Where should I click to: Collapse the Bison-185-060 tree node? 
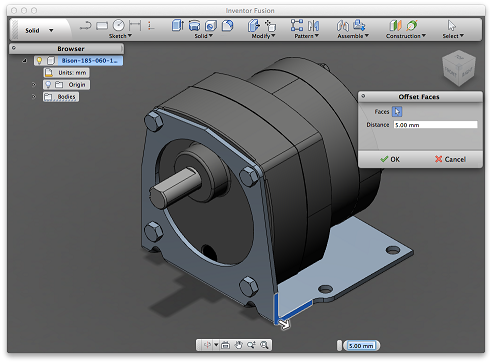click(x=24, y=61)
